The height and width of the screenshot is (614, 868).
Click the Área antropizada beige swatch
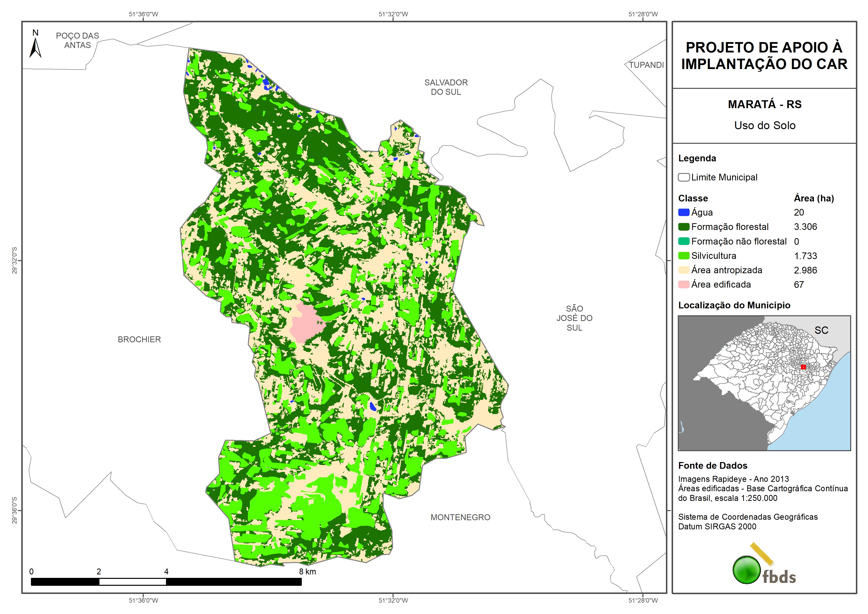(x=683, y=270)
